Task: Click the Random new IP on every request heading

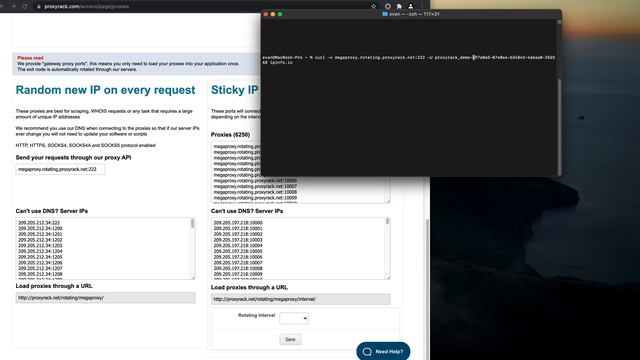Action: point(105,90)
